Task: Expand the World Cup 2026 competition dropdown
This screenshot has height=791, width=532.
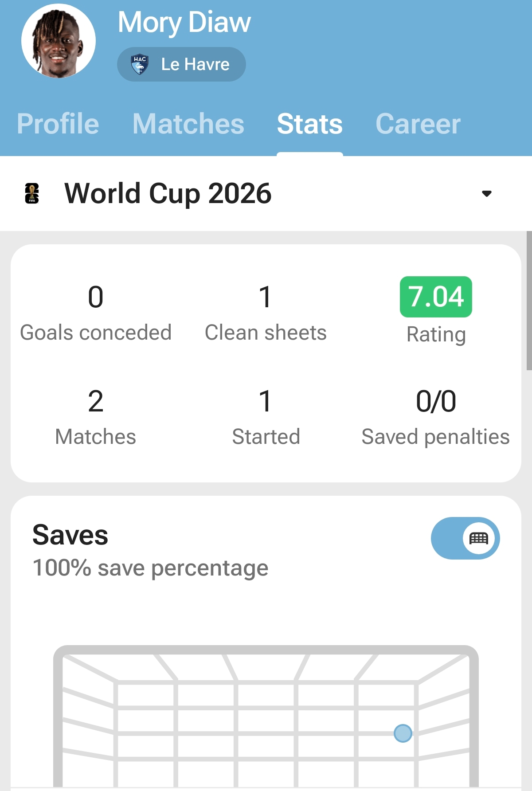Action: (266, 193)
